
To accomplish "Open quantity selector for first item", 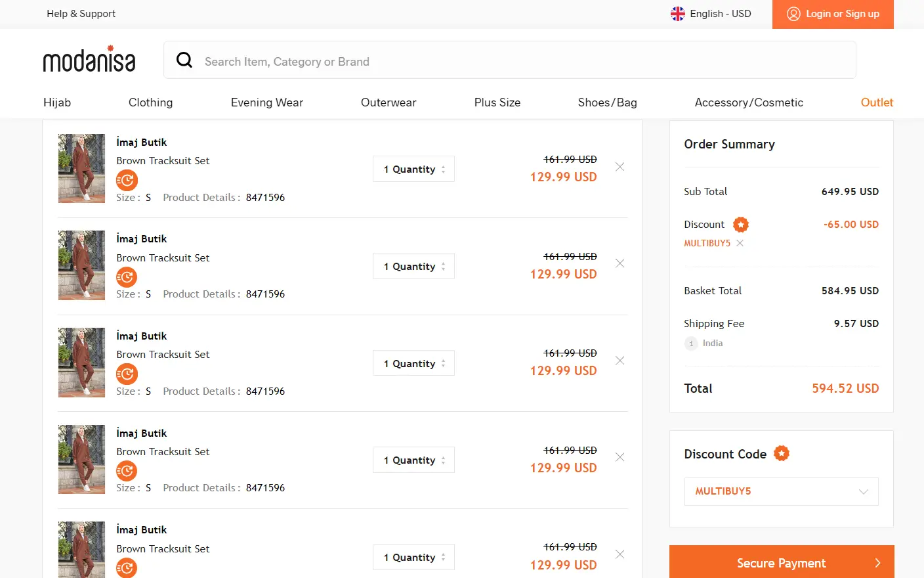I will point(413,169).
